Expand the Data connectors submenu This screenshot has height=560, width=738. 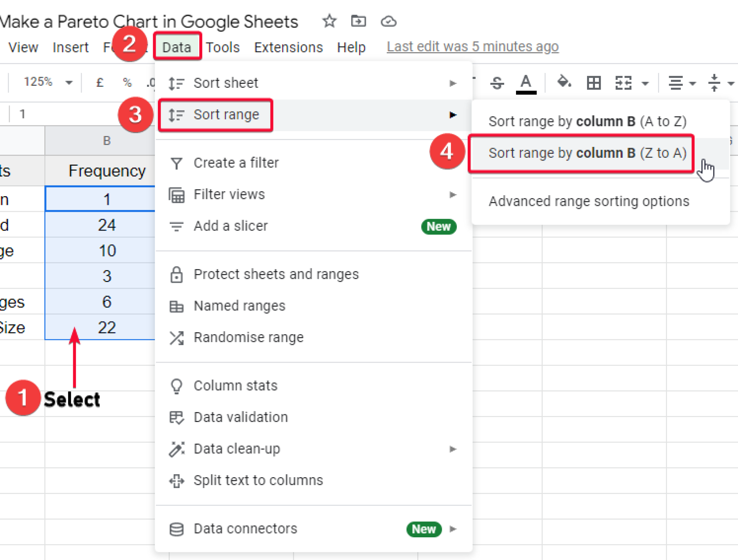tap(314, 529)
